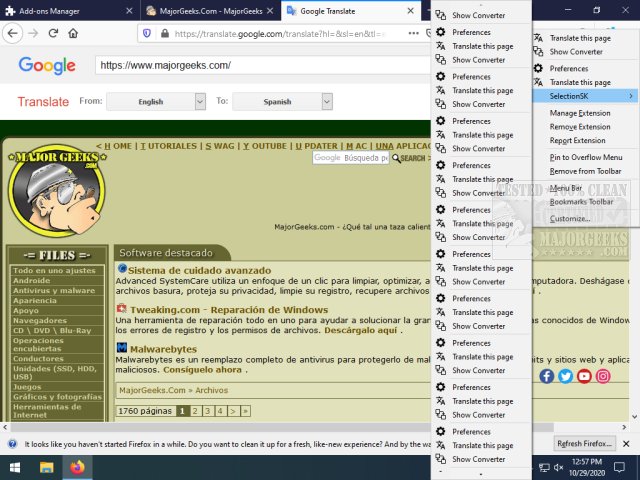This screenshot has height=480, width=640.
Task: Open the Windows Start menu
Action: pyautogui.click(x=15, y=468)
